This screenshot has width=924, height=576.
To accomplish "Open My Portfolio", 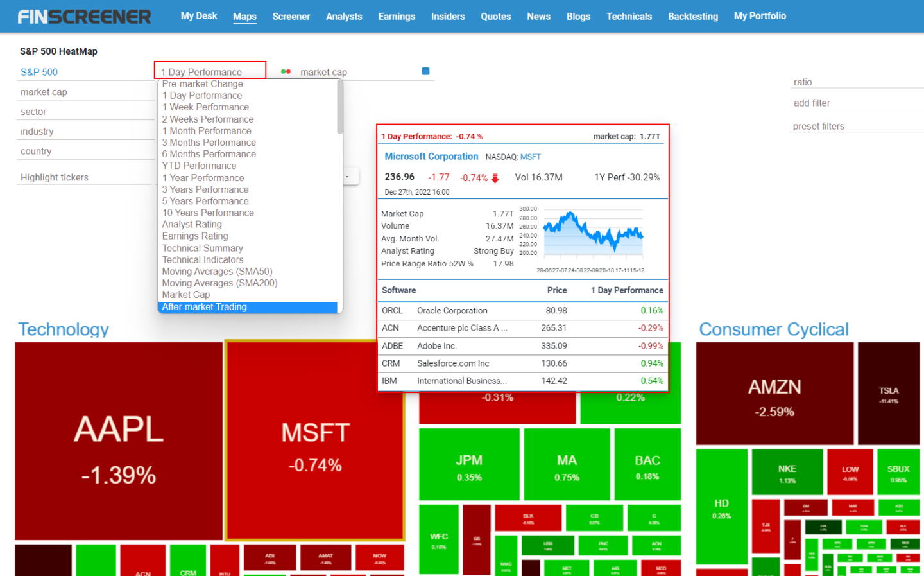I will [x=760, y=16].
